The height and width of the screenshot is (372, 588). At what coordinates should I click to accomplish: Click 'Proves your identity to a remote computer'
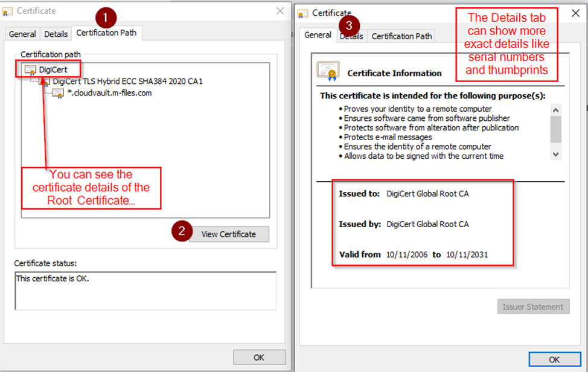tap(417, 109)
